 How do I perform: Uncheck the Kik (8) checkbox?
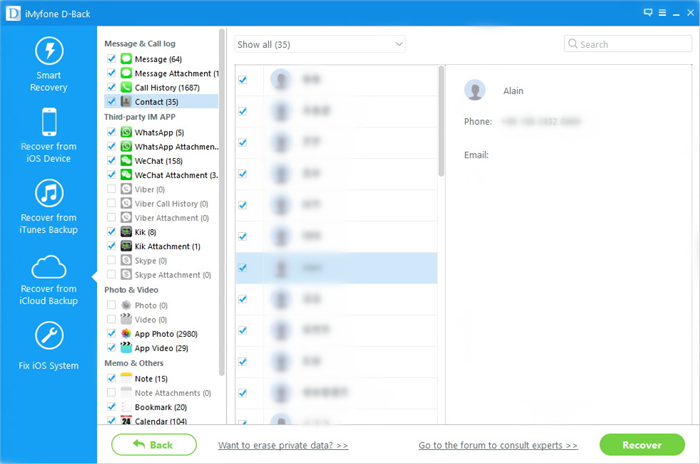111,231
